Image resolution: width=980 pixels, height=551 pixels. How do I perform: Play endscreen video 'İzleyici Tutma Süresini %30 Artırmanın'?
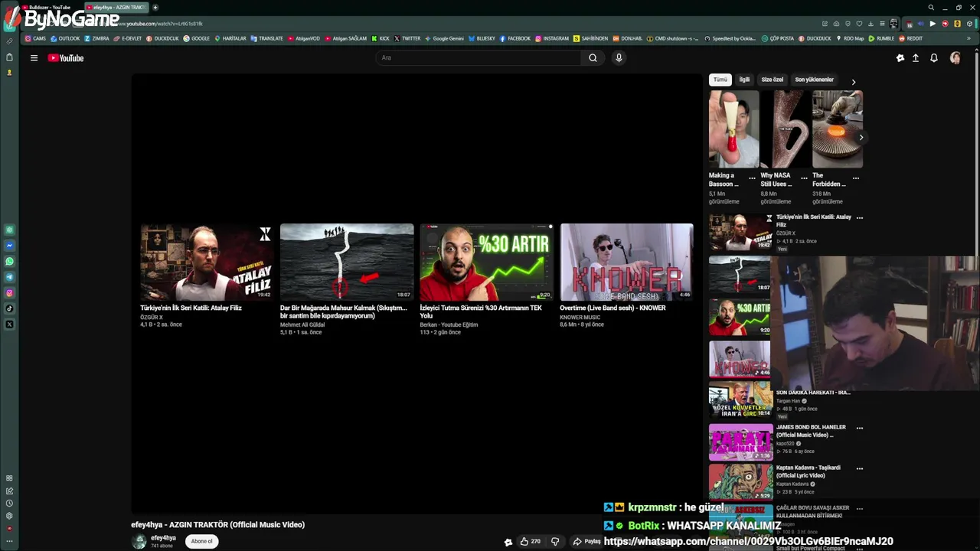(x=486, y=262)
